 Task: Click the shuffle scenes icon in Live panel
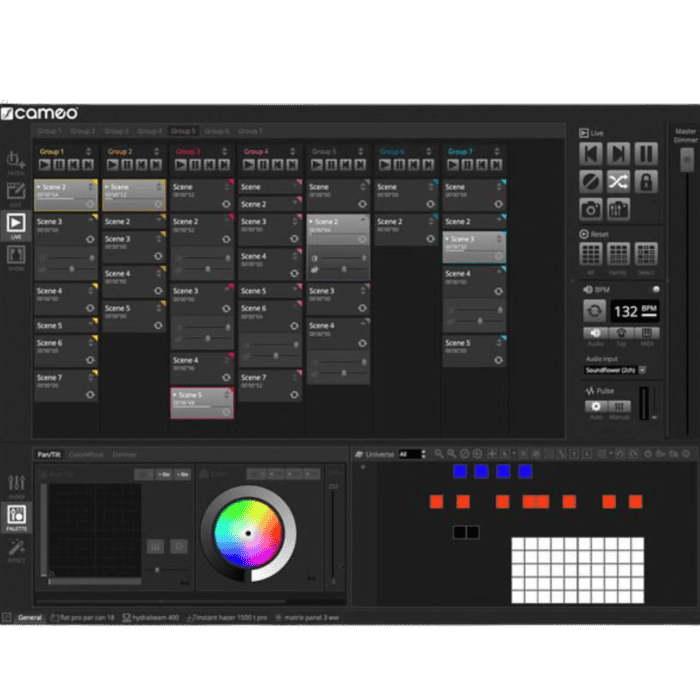619,181
